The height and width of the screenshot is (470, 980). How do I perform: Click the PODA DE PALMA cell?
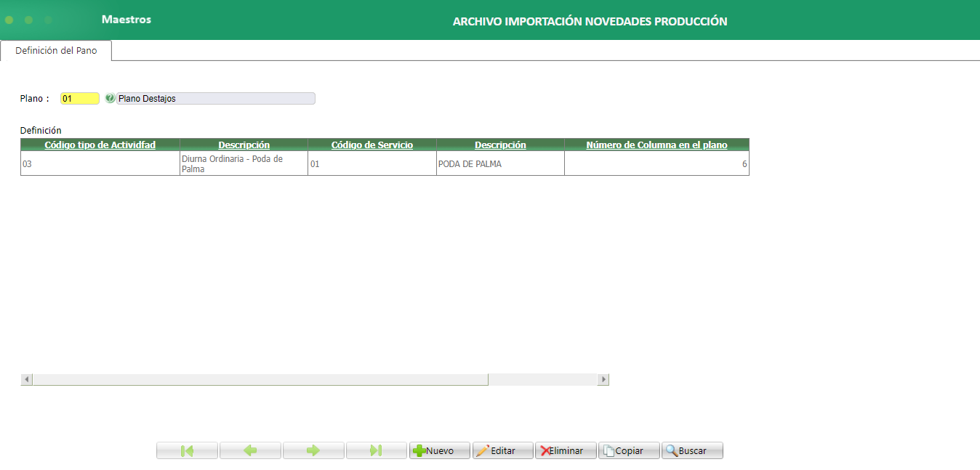(500, 163)
